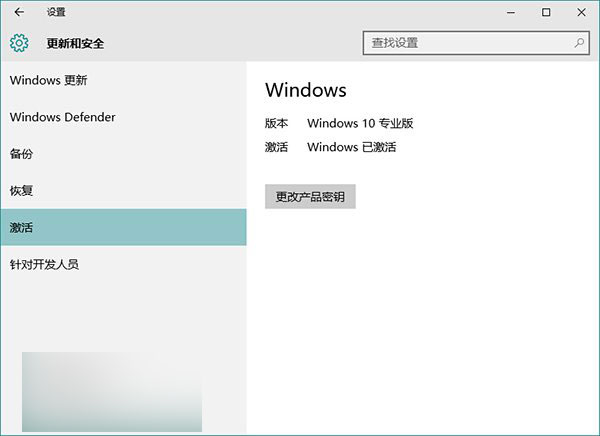The height and width of the screenshot is (436, 600).
Task: Click the 更新和安全 header title
Action: (x=75, y=44)
